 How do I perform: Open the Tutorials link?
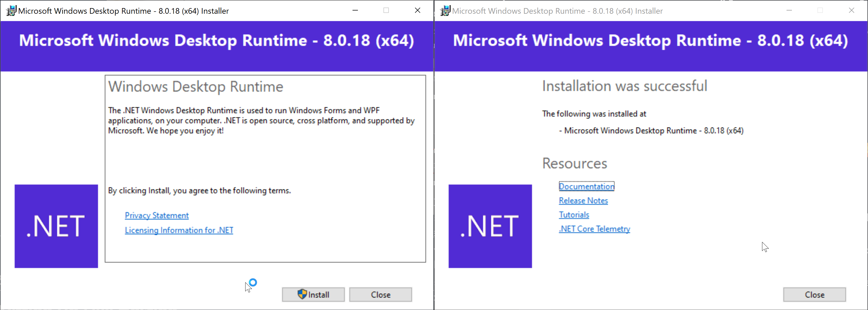574,215
